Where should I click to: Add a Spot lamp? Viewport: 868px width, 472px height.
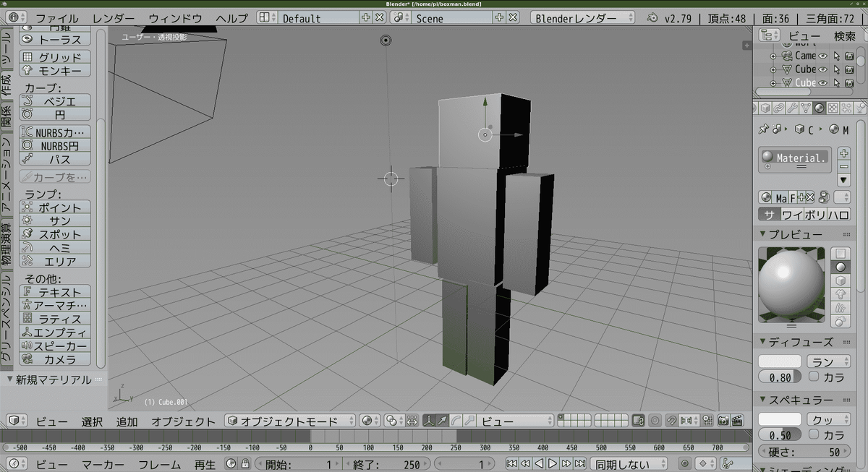pyautogui.click(x=54, y=235)
